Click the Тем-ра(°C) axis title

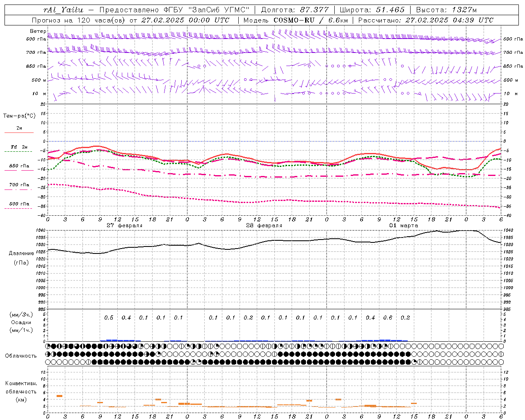click(x=19, y=116)
